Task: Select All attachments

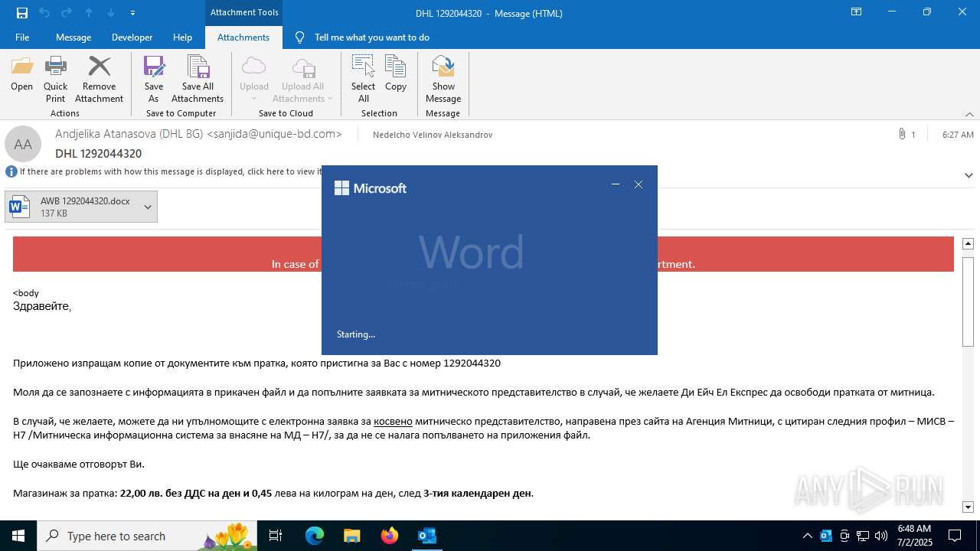Action: [x=363, y=80]
